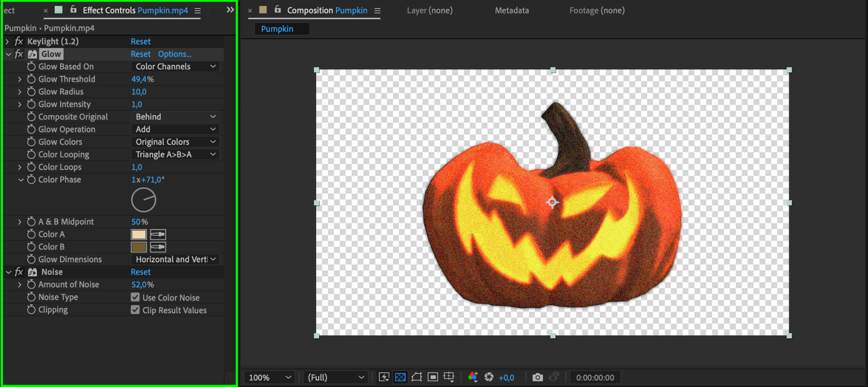Open grid and guide options icon
The width and height of the screenshot is (868, 387).
click(449, 377)
